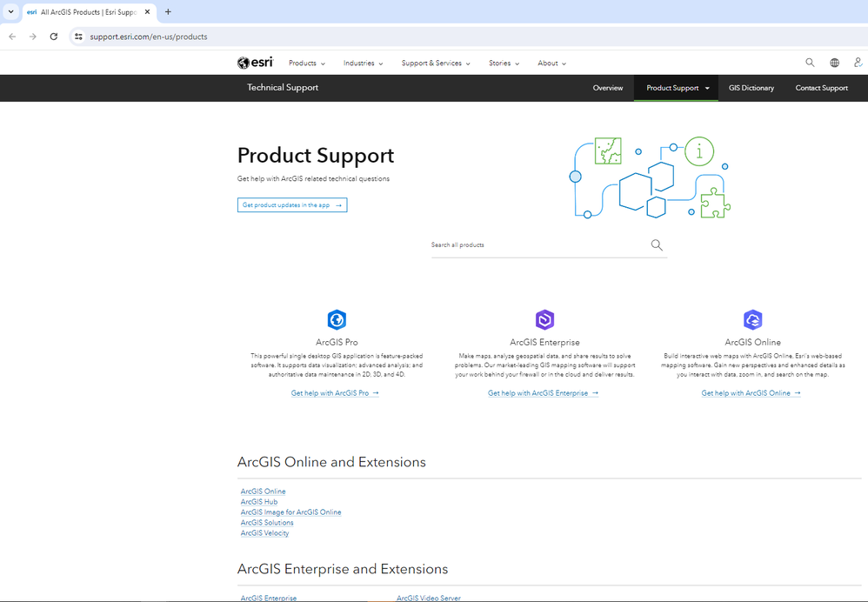Click the browser forward arrow

(x=33, y=37)
